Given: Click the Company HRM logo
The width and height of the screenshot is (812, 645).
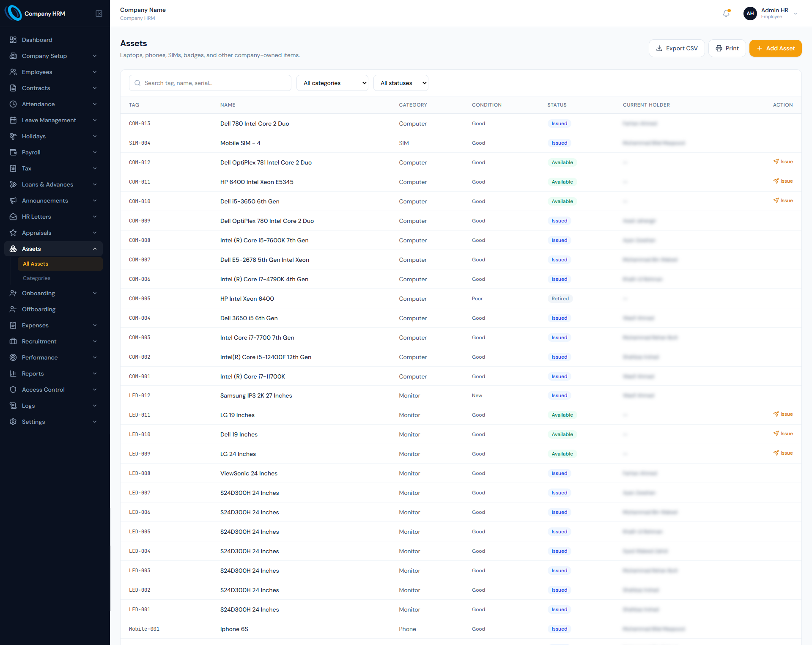Looking at the screenshot, I should (x=14, y=13).
